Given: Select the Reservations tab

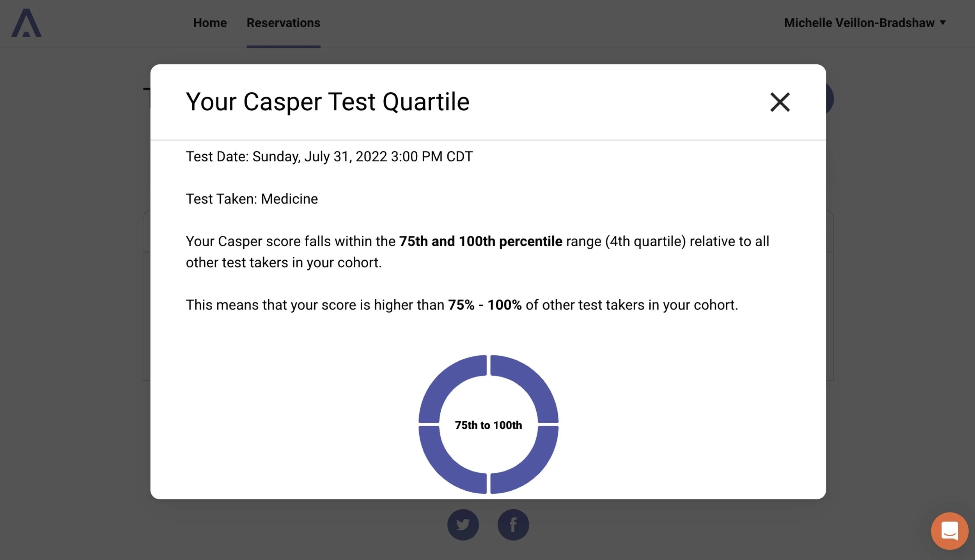Looking at the screenshot, I should (283, 23).
